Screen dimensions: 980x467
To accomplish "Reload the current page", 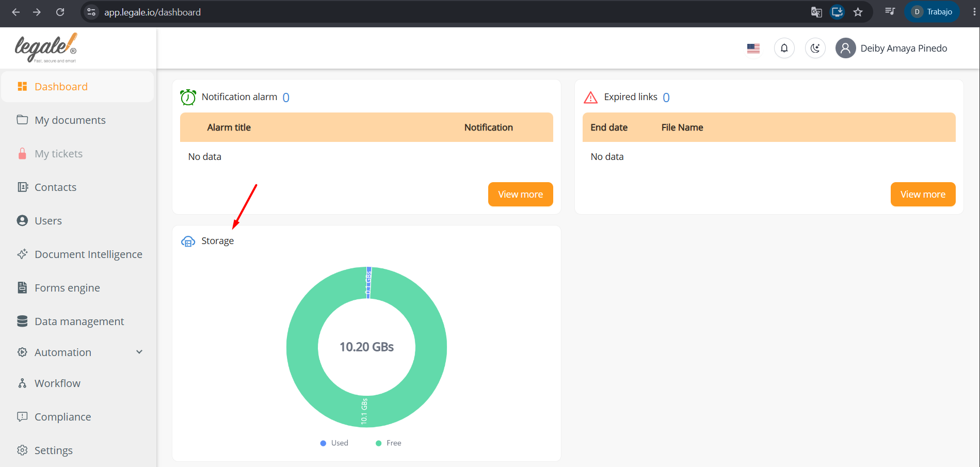I will (x=60, y=12).
